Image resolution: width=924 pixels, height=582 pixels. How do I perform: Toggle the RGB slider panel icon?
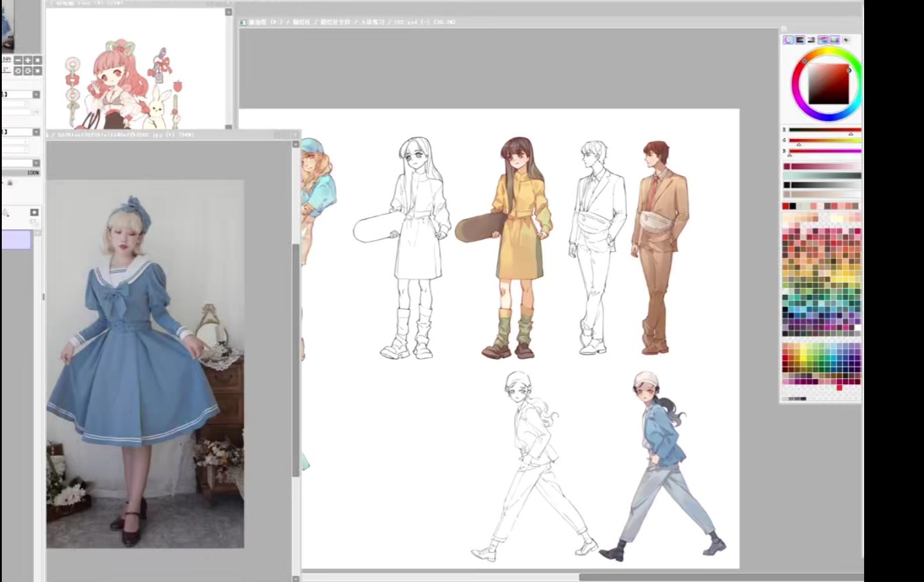pos(800,40)
